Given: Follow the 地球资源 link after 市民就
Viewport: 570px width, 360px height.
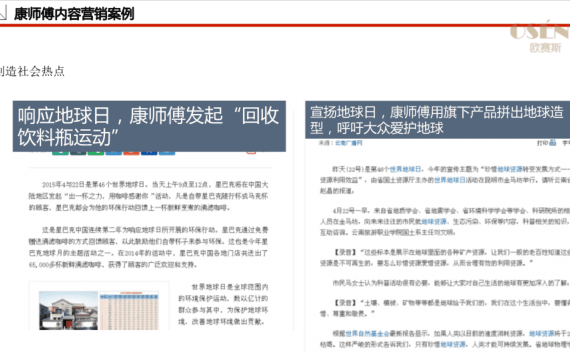Looking at the screenshot, I should [x=434, y=221].
